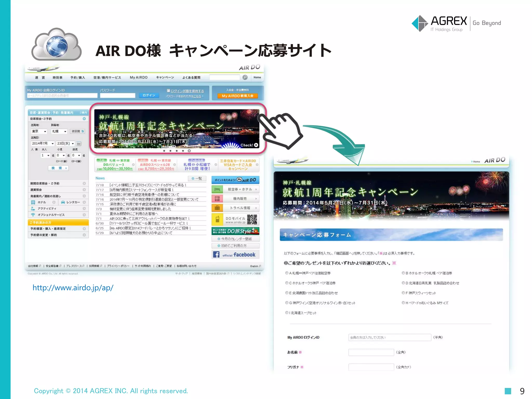Select prize G Kobe wine set

287,303
